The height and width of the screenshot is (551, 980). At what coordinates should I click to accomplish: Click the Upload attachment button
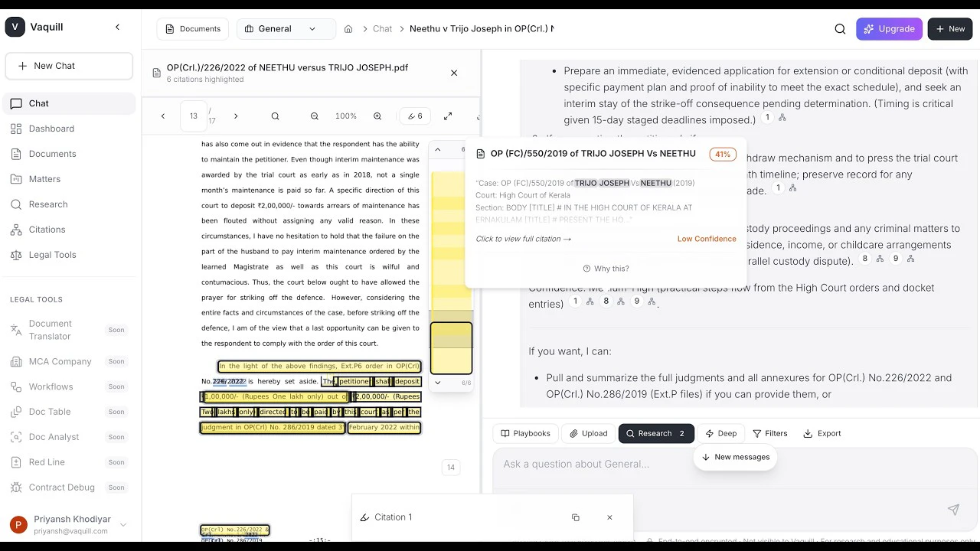[x=587, y=433]
